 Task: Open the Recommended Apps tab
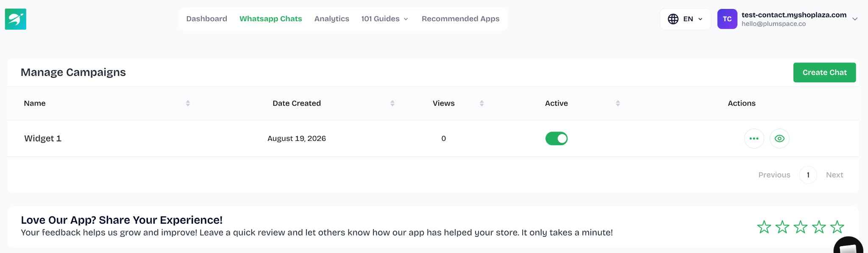461,19
